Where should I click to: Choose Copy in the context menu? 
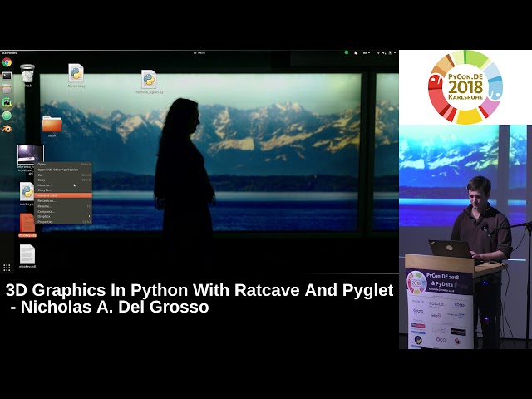(63, 180)
